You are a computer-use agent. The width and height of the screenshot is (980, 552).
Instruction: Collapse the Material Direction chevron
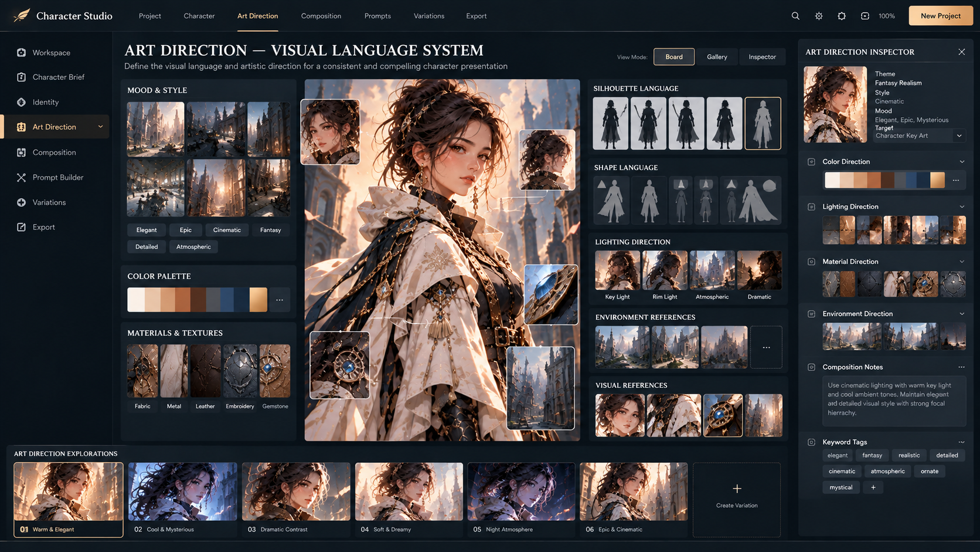[962, 262]
